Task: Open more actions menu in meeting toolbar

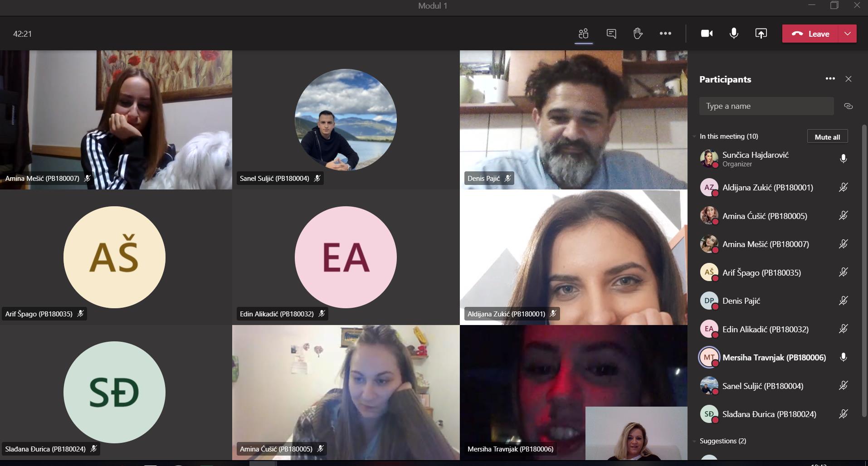Action: (665, 34)
